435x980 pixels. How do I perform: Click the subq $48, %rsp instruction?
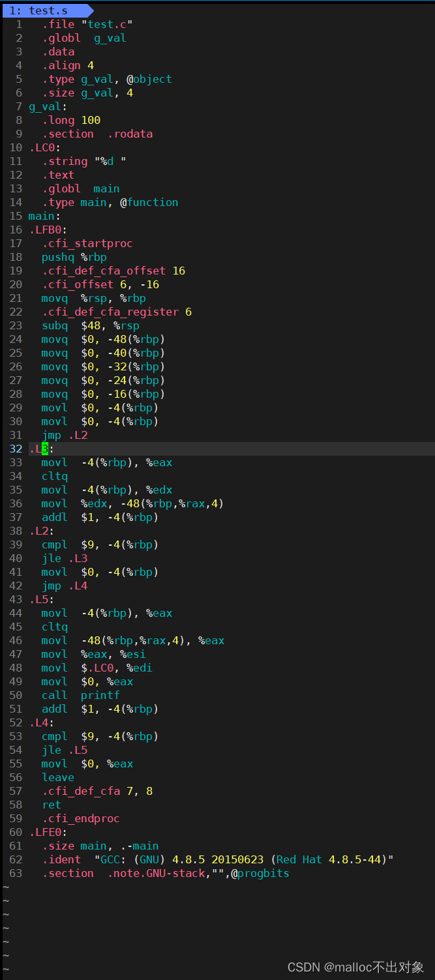coord(91,325)
